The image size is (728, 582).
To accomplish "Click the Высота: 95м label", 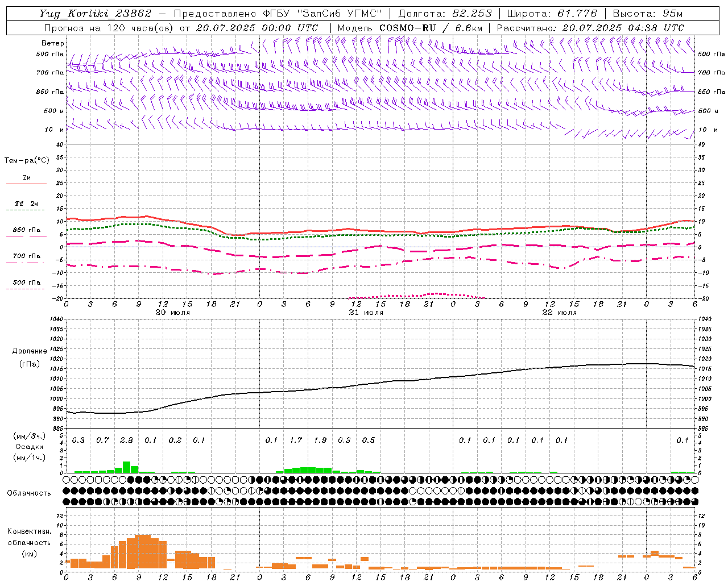I will pyautogui.click(x=648, y=14).
